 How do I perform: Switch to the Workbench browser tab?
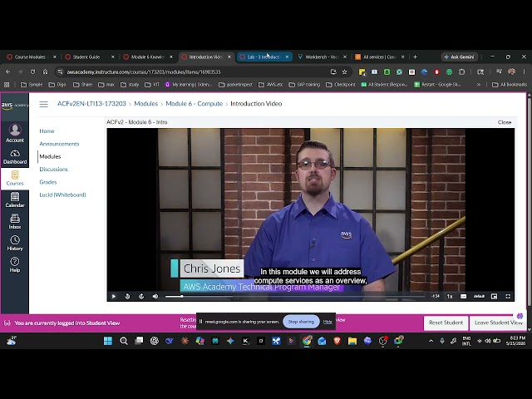click(x=322, y=57)
